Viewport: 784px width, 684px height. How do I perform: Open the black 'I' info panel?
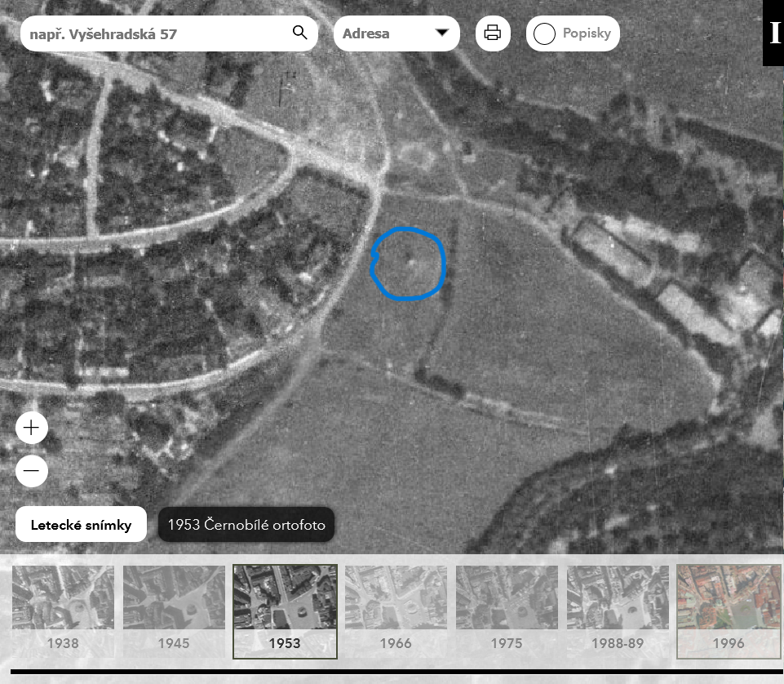pos(773,33)
